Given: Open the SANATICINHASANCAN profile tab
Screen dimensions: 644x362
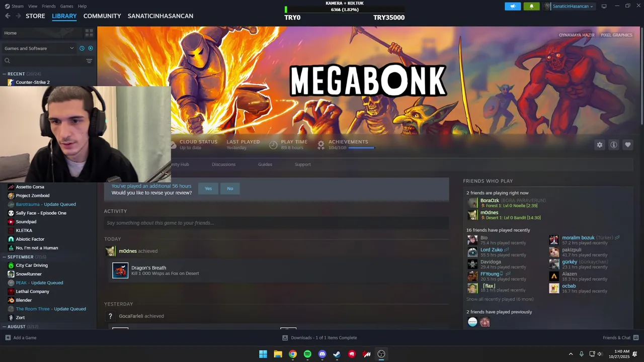Looking at the screenshot, I should (x=160, y=16).
